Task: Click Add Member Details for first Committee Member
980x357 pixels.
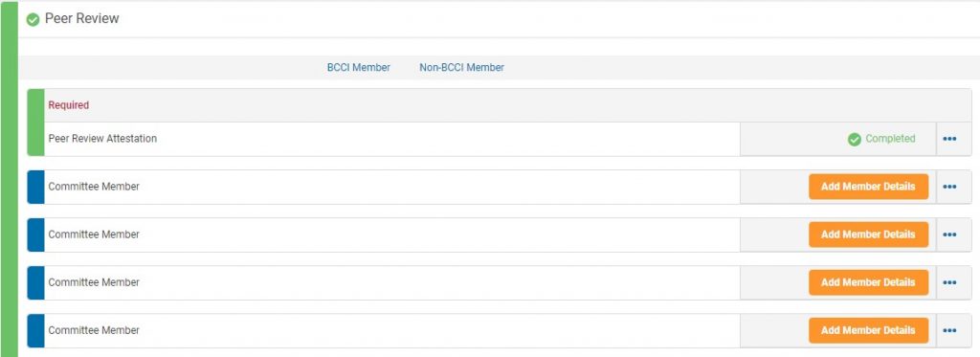Action: point(868,187)
